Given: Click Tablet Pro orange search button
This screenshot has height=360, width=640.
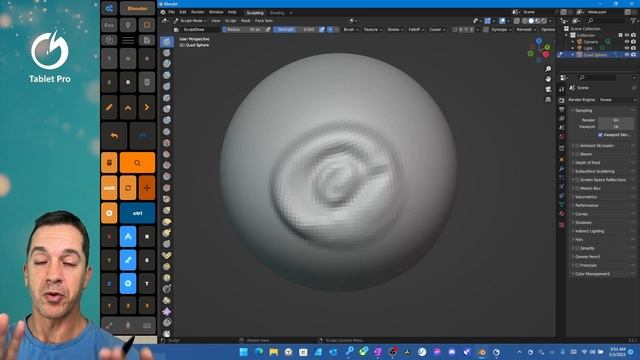Looking at the screenshot, I should tap(138, 163).
